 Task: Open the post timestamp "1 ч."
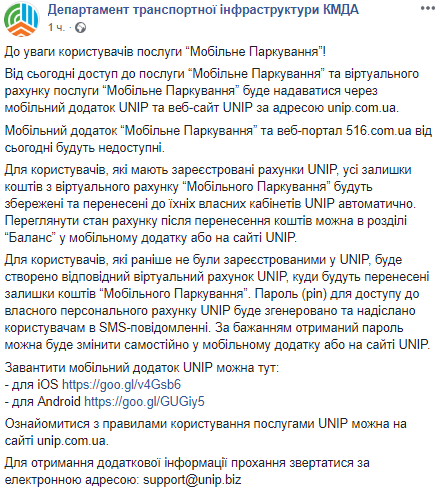(x=56, y=27)
